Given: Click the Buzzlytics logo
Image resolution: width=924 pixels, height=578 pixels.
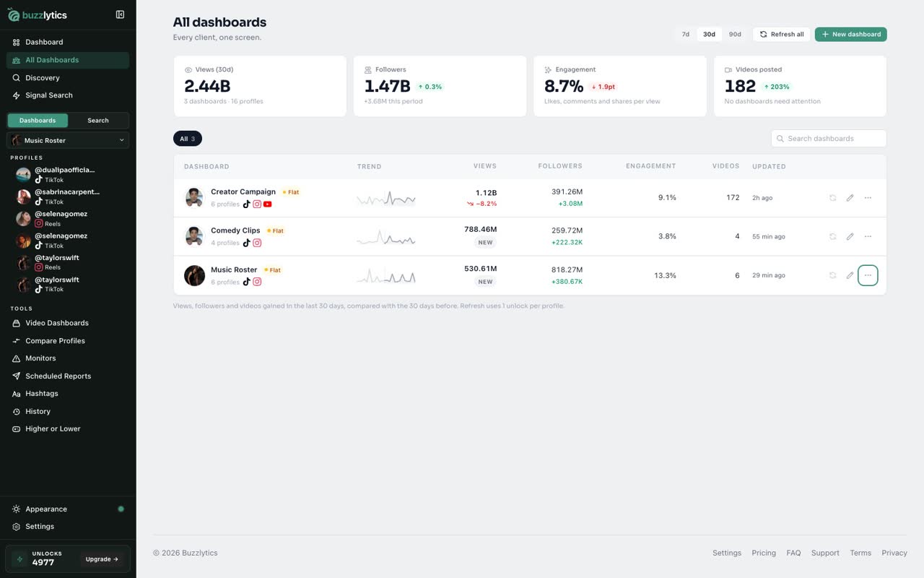Looking at the screenshot, I should coord(36,14).
